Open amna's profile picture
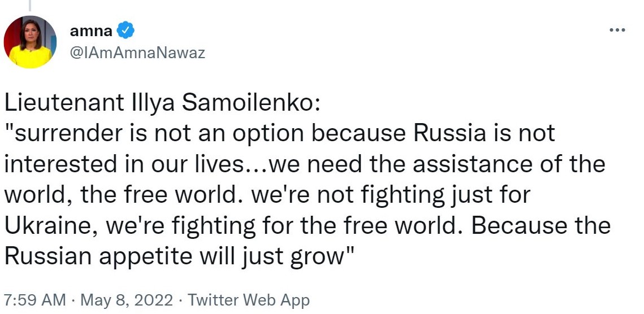The width and height of the screenshot is (644, 314). pos(30,41)
